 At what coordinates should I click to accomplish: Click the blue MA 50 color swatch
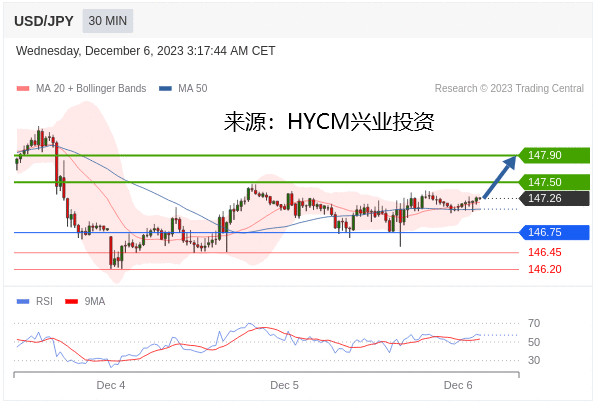[166, 89]
